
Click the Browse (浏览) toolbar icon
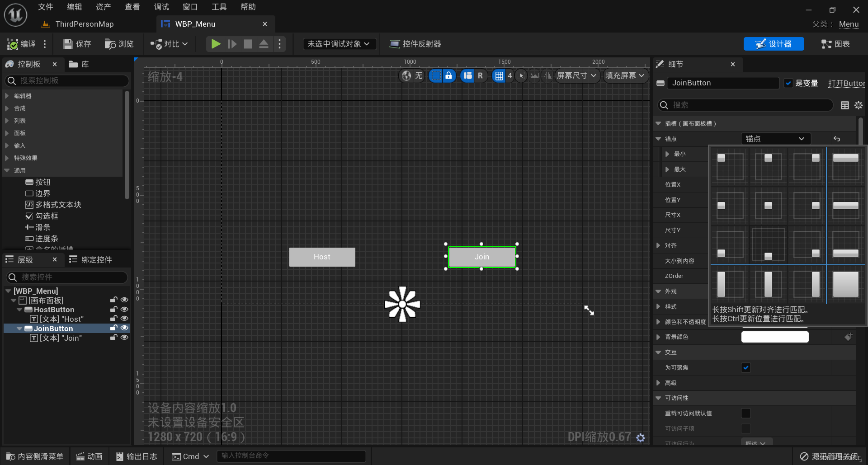(110, 44)
